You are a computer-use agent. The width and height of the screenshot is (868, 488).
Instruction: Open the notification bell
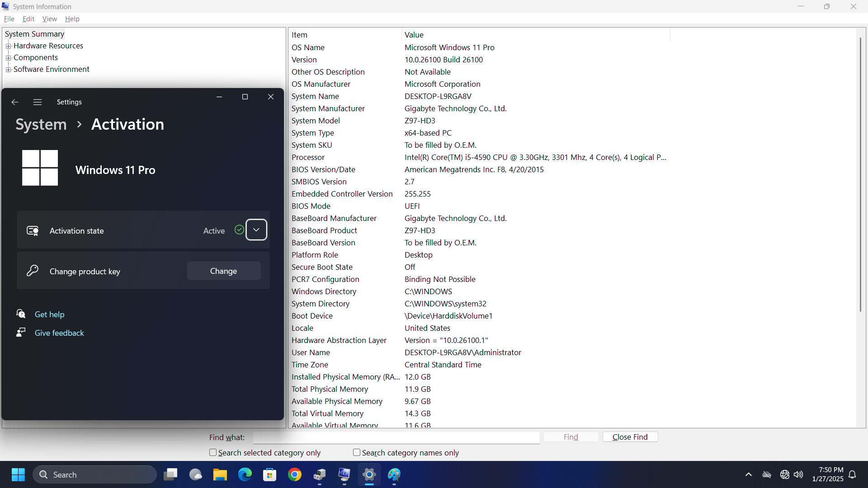pos(853,474)
